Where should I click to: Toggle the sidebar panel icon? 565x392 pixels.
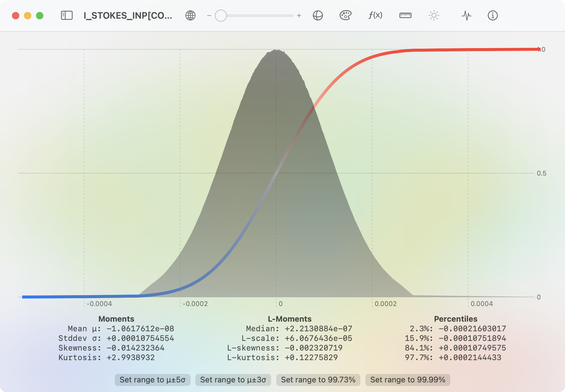click(x=67, y=15)
